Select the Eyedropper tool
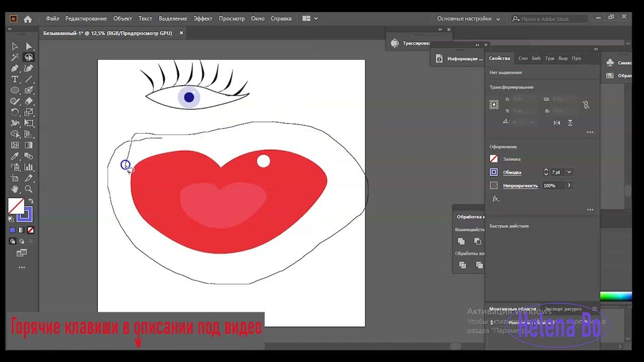Viewport: 644px width, 362px height. click(x=15, y=156)
